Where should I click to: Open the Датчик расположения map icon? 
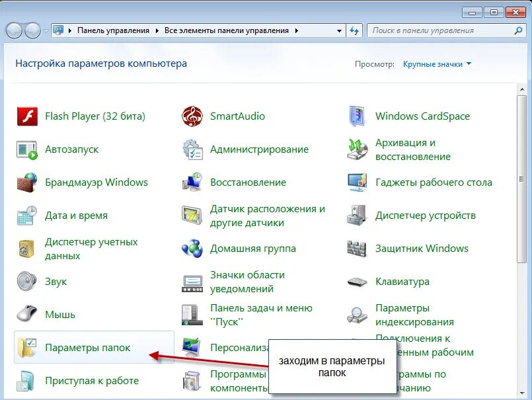(x=192, y=216)
